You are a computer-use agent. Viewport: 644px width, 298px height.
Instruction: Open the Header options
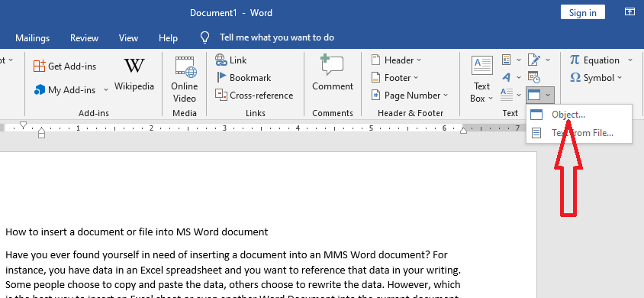396,60
